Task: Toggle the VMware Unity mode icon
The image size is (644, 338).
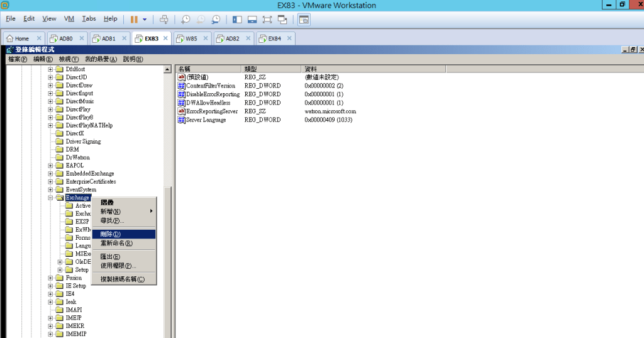Action: 282,20
